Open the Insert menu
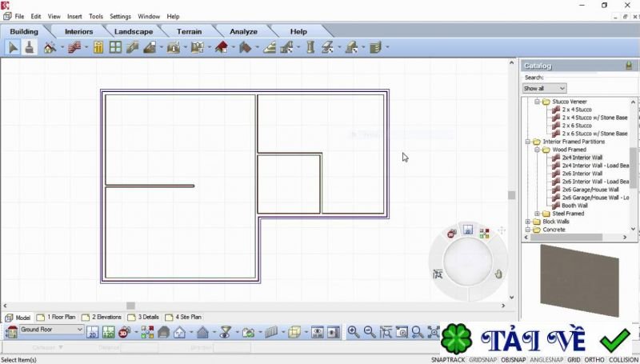The height and width of the screenshot is (364, 640). click(74, 16)
